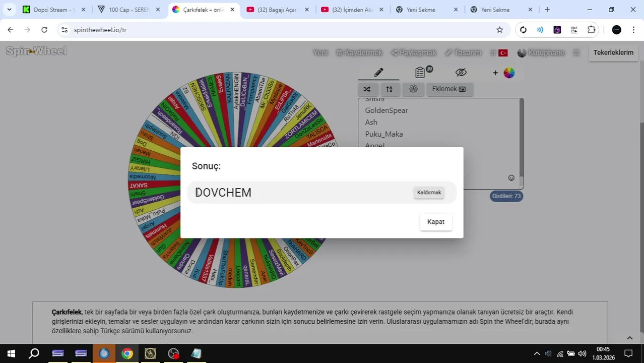
Task: Open the Chrome profile avatar
Action: pyautogui.click(x=616, y=30)
